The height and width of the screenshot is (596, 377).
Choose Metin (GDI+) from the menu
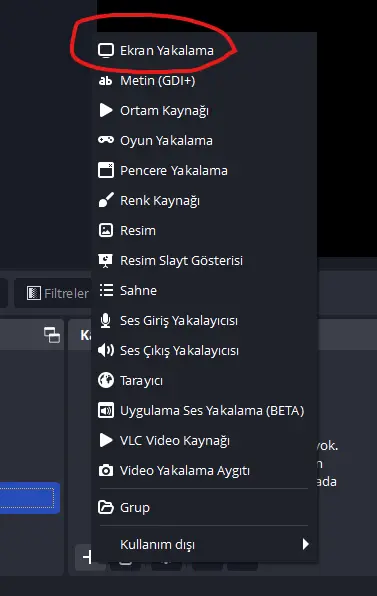pyautogui.click(x=204, y=81)
